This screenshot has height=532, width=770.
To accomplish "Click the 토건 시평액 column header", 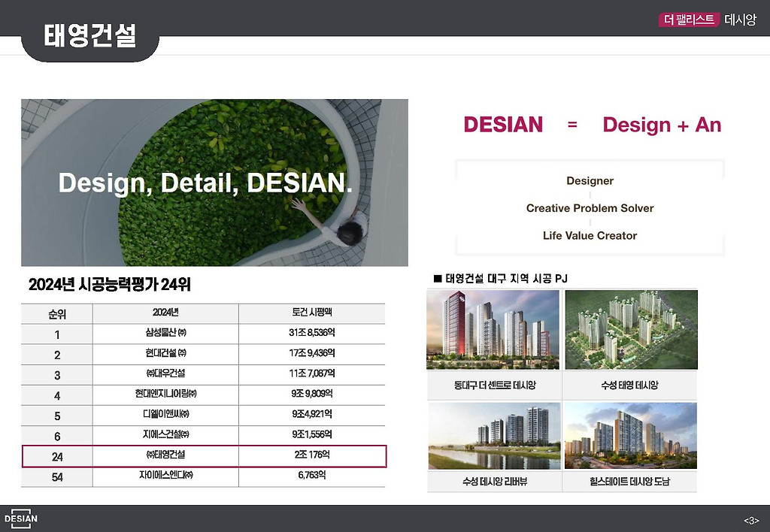I will click(x=312, y=312).
